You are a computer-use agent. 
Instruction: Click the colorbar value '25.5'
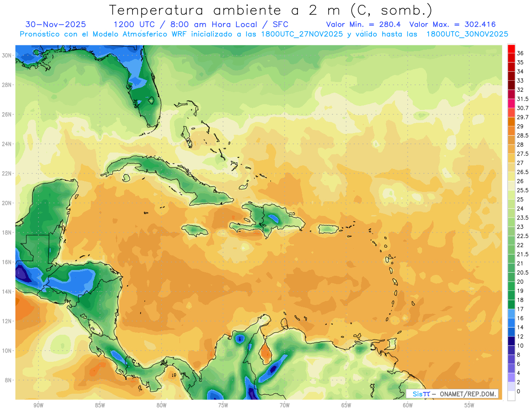click(523, 190)
